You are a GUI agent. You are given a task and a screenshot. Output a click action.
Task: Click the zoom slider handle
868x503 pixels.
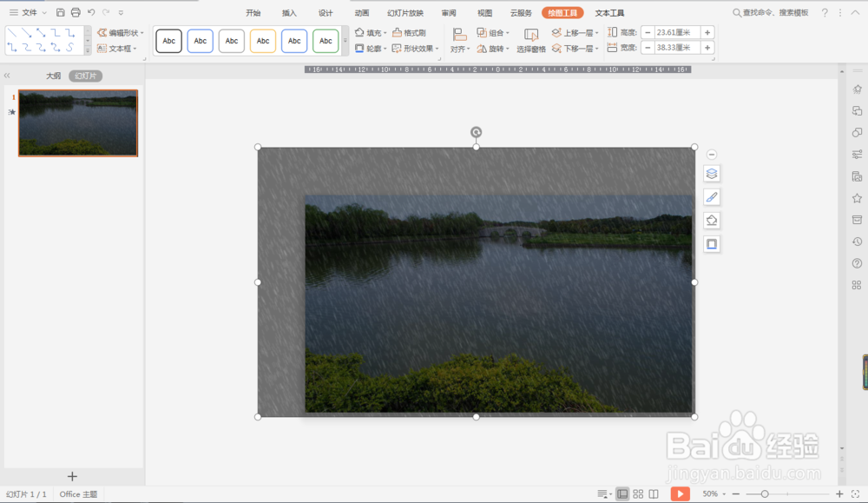765,493
